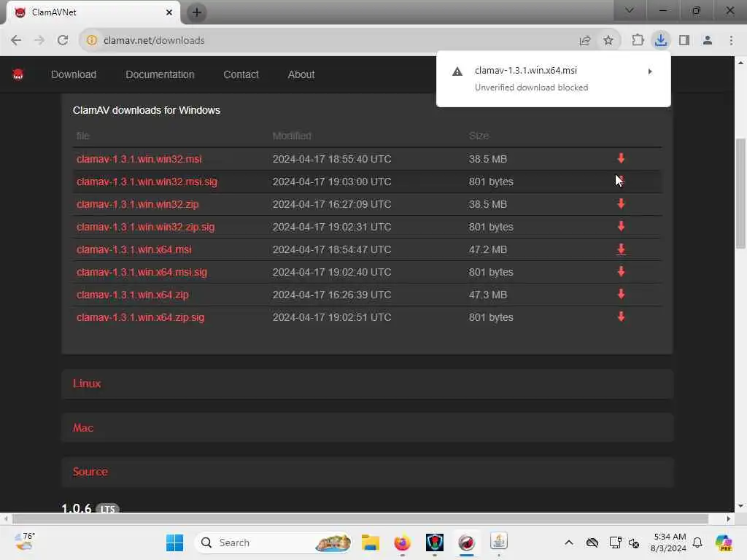747x560 pixels.
Task: Click page scroll-down arrow
Action: (740, 506)
